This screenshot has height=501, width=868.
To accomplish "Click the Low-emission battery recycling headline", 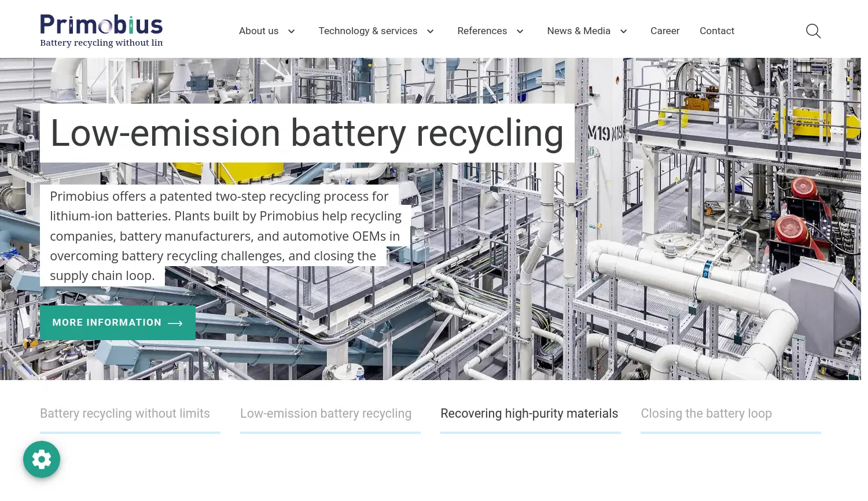I will [307, 132].
